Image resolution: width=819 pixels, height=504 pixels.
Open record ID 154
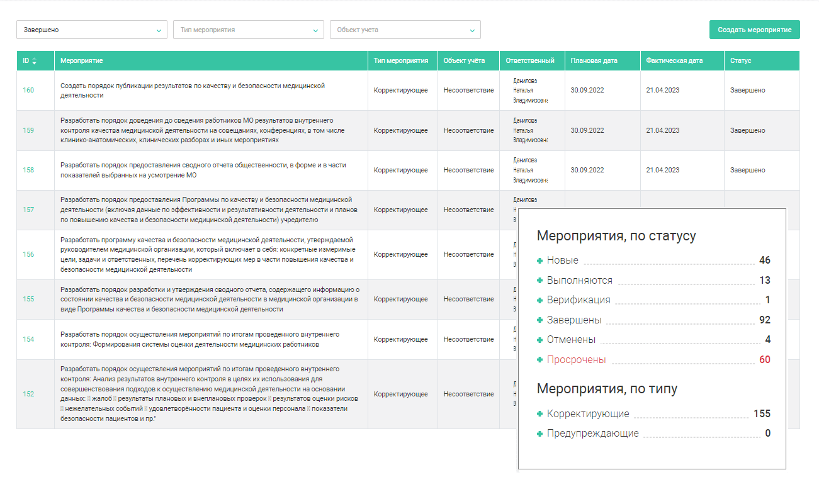click(x=28, y=339)
